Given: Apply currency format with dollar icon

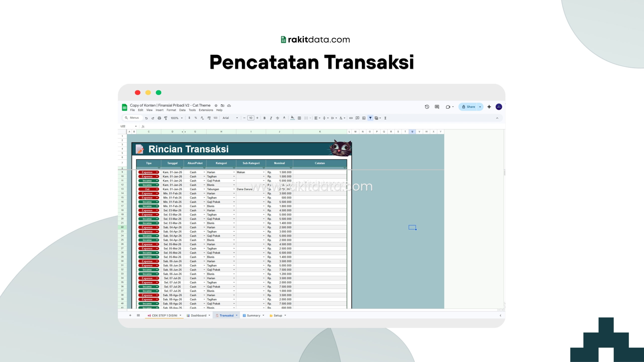Looking at the screenshot, I should [189, 118].
